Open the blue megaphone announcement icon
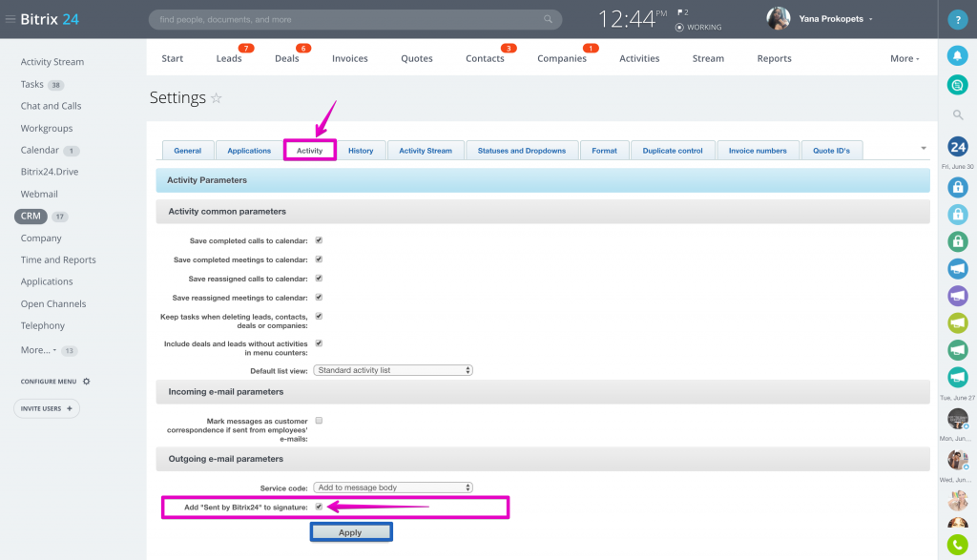The height and width of the screenshot is (560, 977). point(958,268)
